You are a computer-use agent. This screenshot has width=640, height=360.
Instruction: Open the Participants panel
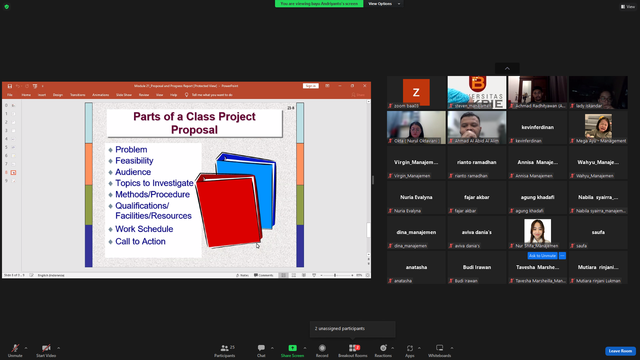tap(225, 350)
